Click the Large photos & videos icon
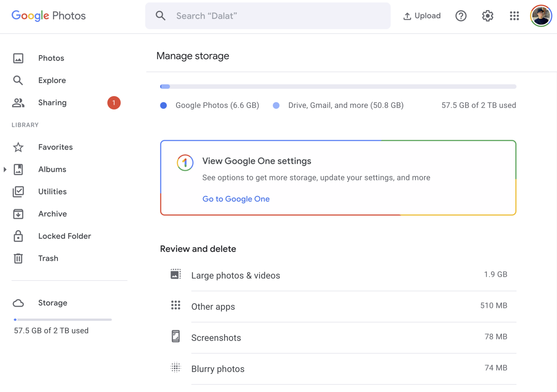 coord(176,274)
